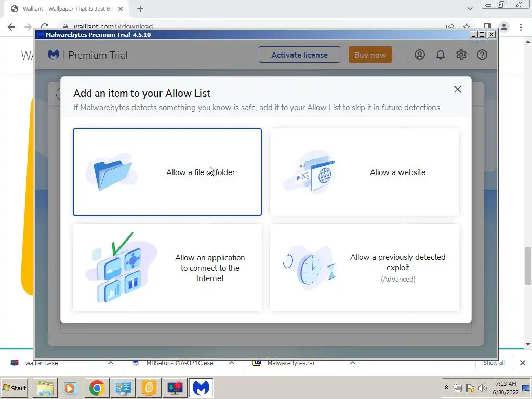
Task: Open Chrome three-dot menu
Action: tap(521, 27)
